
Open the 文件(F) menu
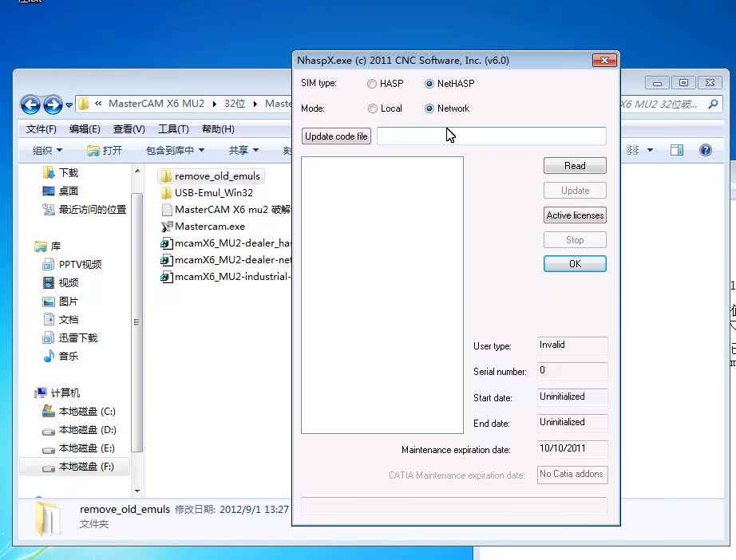42,129
